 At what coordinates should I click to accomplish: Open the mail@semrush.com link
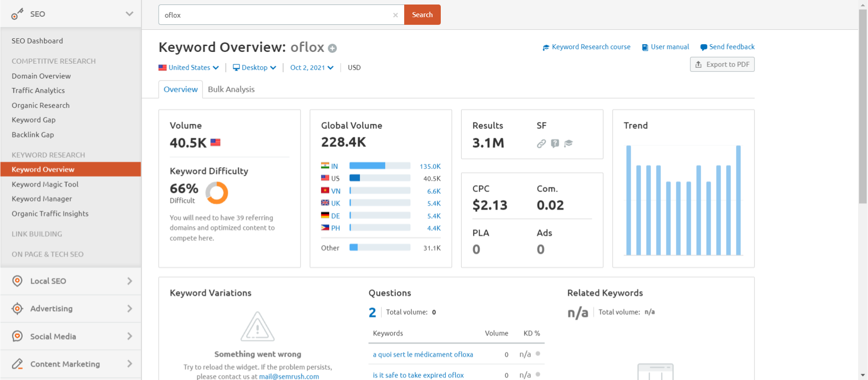pyautogui.click(x=289, y=376)
